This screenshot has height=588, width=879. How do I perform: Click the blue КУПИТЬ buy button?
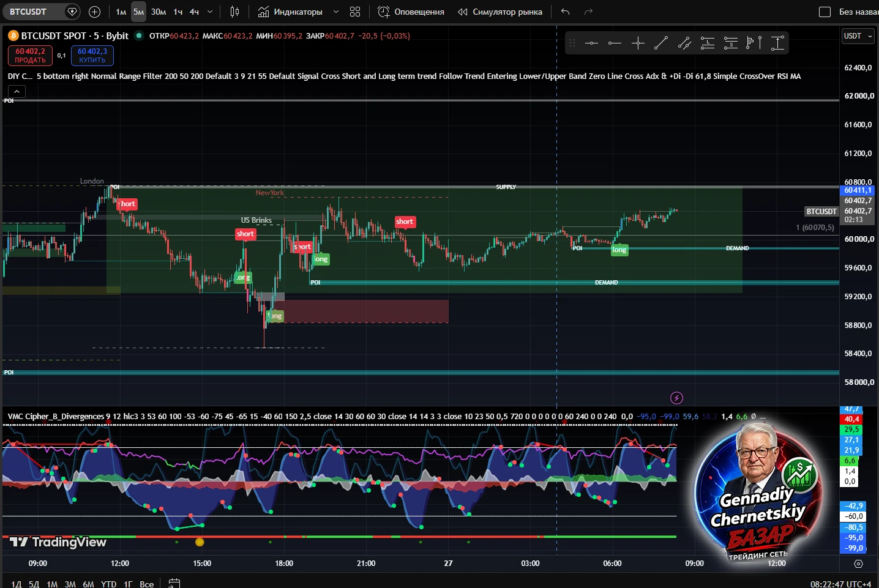tap(92, 56)
